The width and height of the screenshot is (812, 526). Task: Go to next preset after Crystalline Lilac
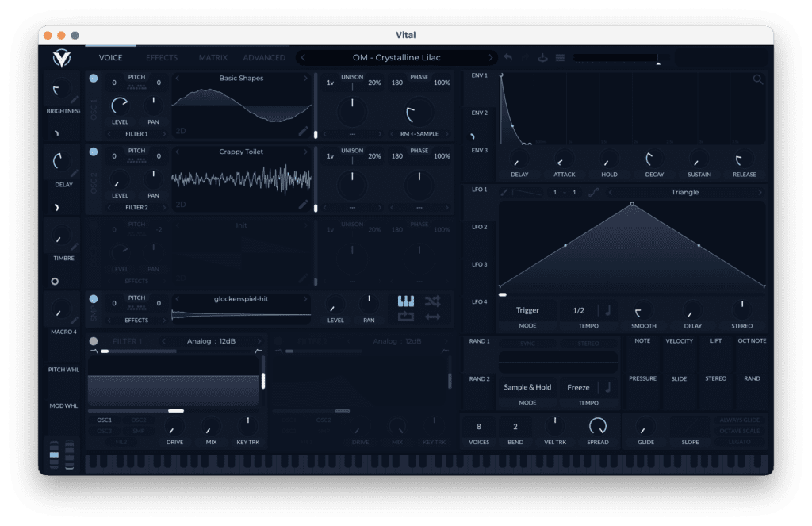coord(492,58)
